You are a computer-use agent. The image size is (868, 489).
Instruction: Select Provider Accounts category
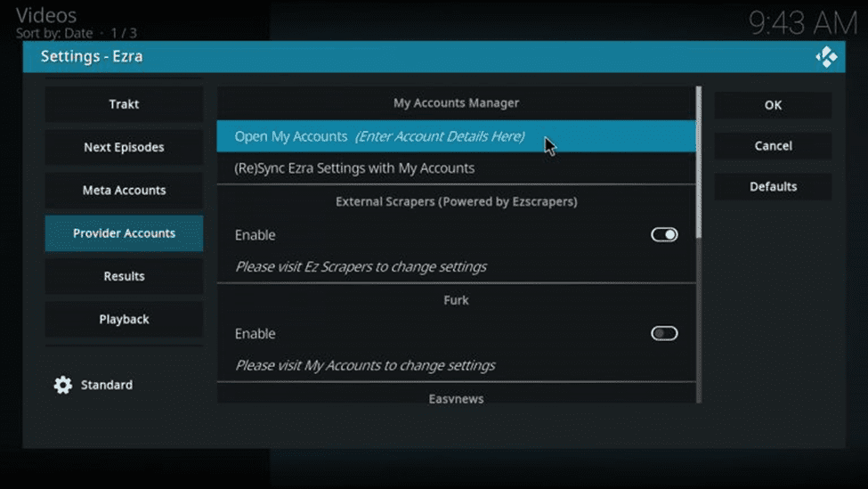tap(124, 233)
